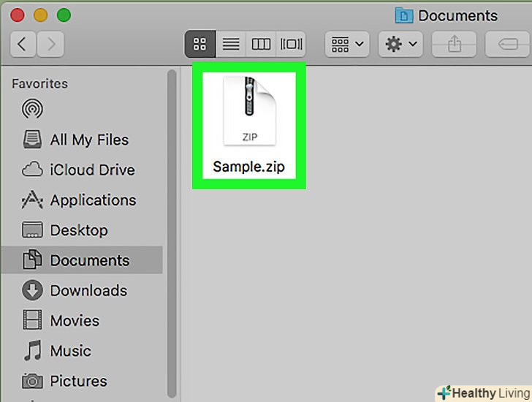Switch to icon view
This screenshot has width=532, height=402.
200,45
